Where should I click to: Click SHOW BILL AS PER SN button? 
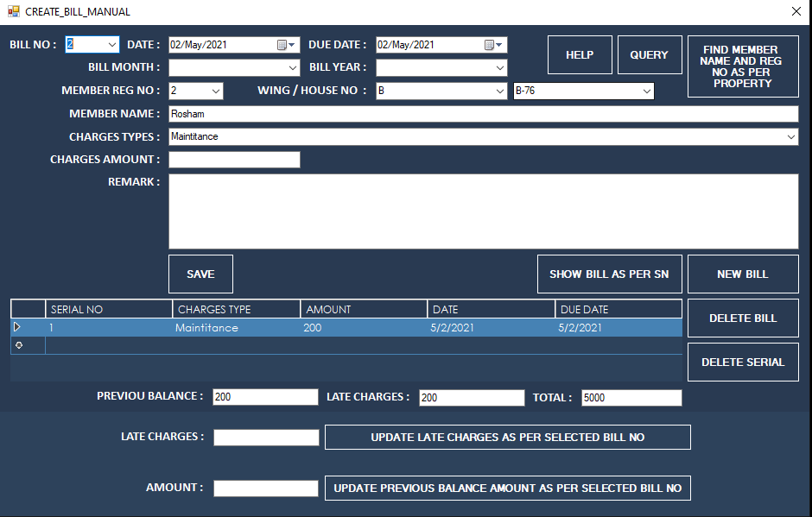[610, 274]
